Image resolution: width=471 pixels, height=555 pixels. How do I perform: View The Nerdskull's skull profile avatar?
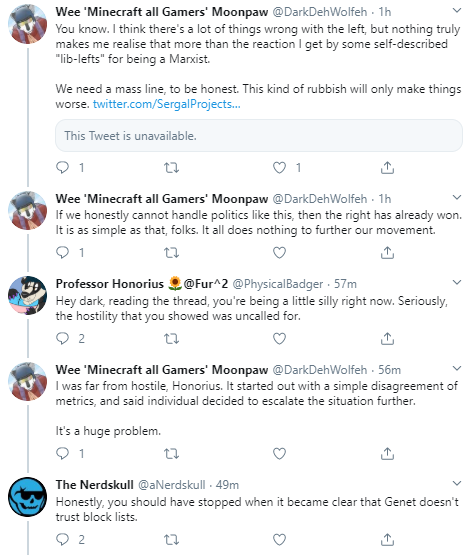[28, 497]
